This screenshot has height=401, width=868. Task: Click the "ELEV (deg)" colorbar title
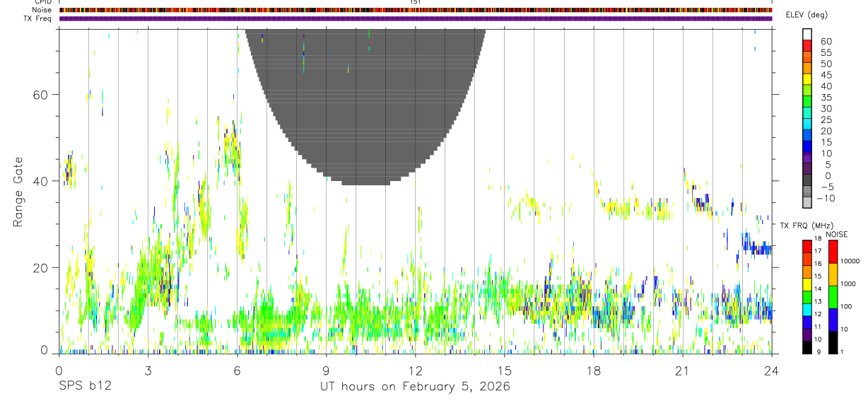point(807,14)
